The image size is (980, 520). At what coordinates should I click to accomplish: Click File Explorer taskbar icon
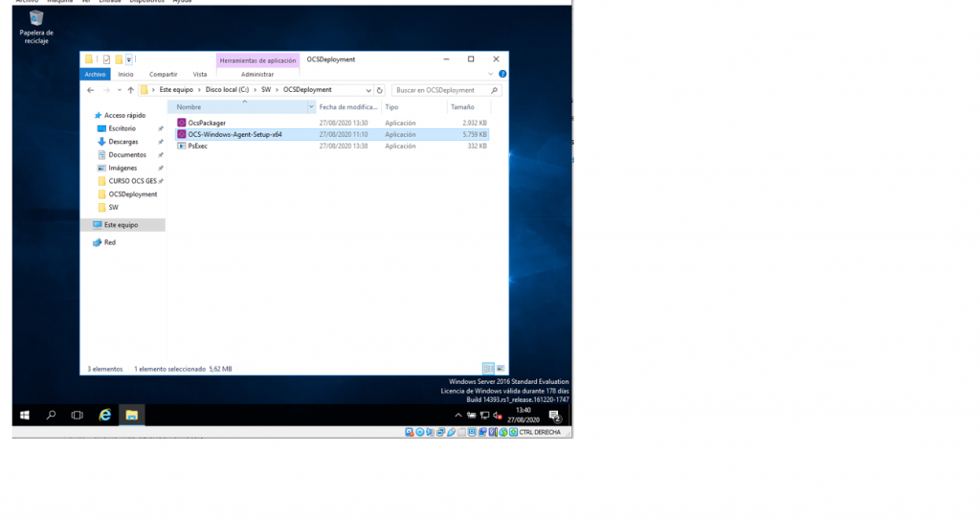coord(131,415)
